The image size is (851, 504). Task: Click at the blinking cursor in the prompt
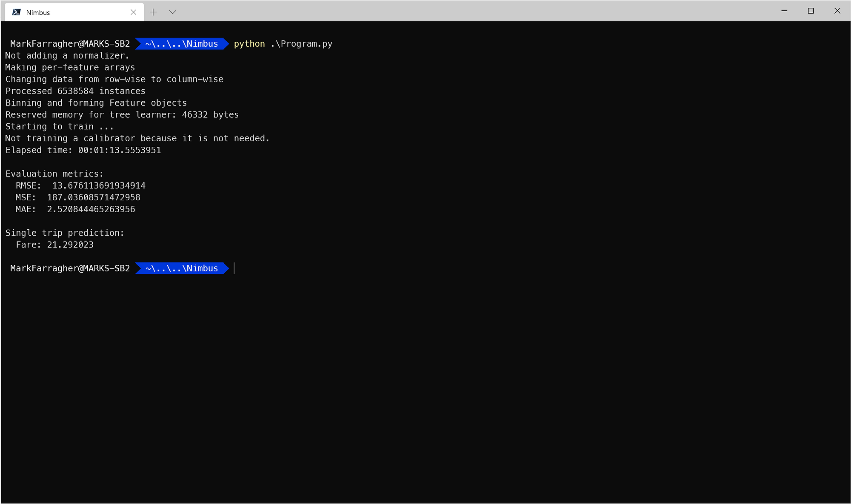coord(234,268)
